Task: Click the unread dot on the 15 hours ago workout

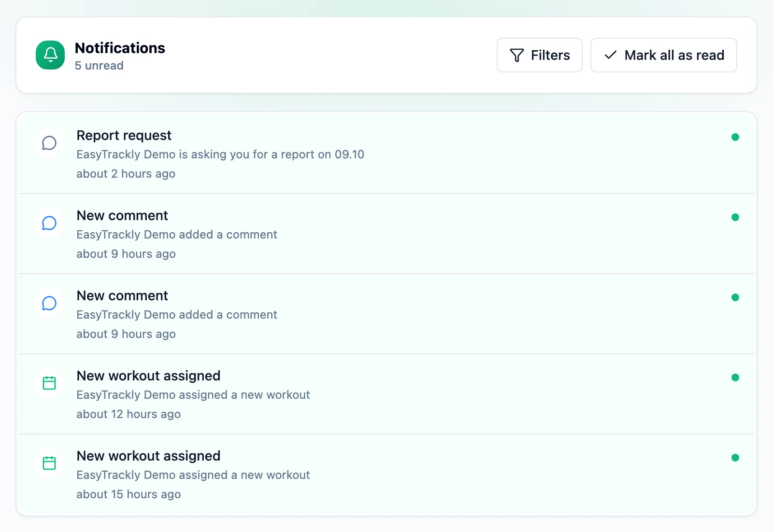Action: [735, 458]
